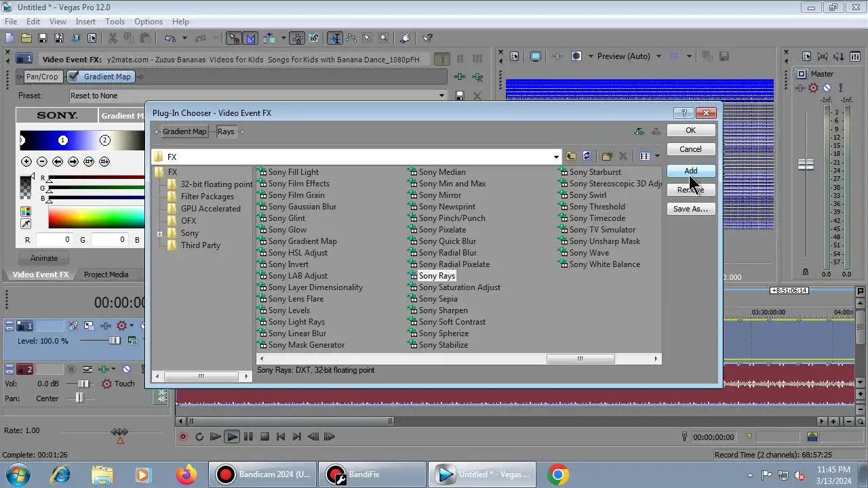The image size is (868, 488).
Task: Pick a color from the hue spectrum bar
Action: point(96,218)
